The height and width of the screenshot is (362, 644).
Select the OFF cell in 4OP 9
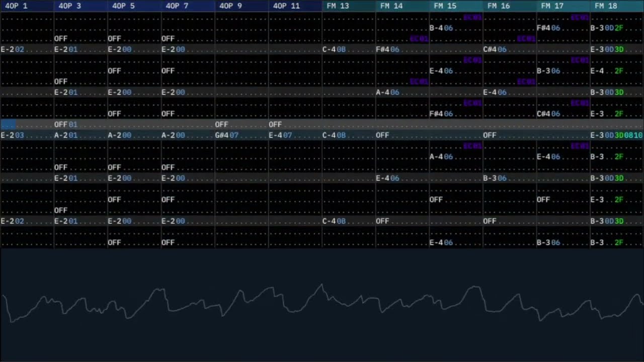tap(222, 124)
